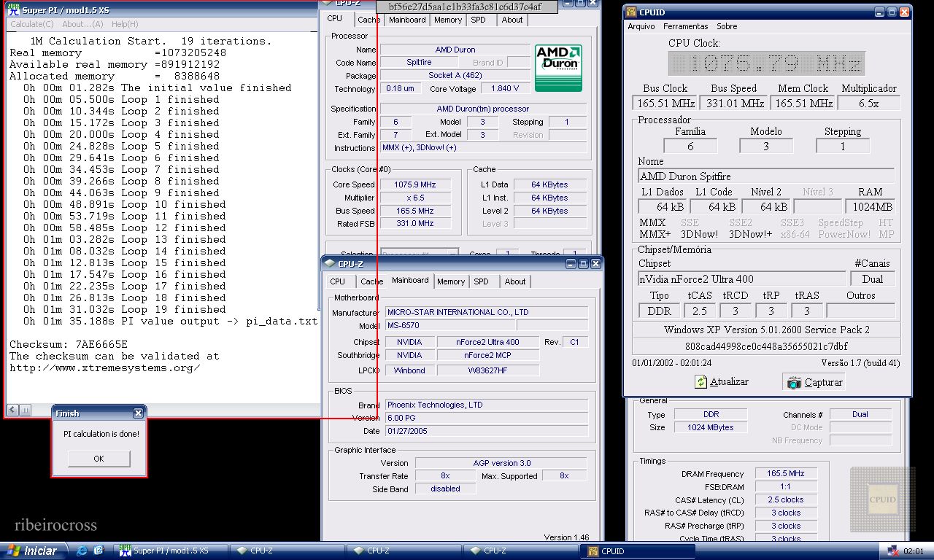Click Size 1024 MBytes field in Memory window

pyautogui.click(x=710, y=427)
